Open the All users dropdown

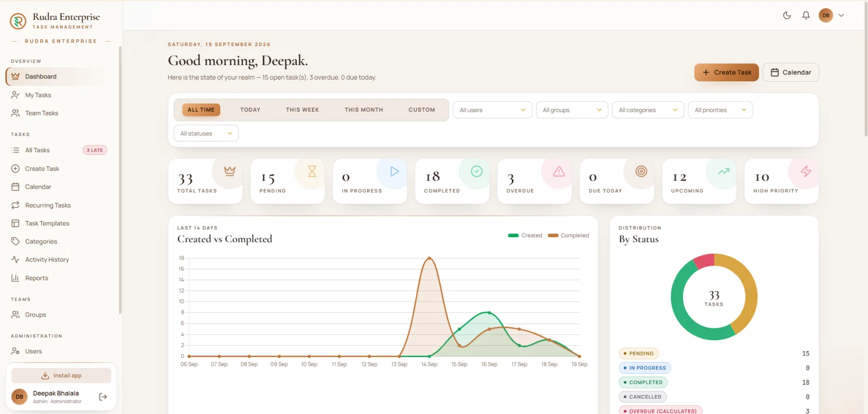click(x=493, y=110)
